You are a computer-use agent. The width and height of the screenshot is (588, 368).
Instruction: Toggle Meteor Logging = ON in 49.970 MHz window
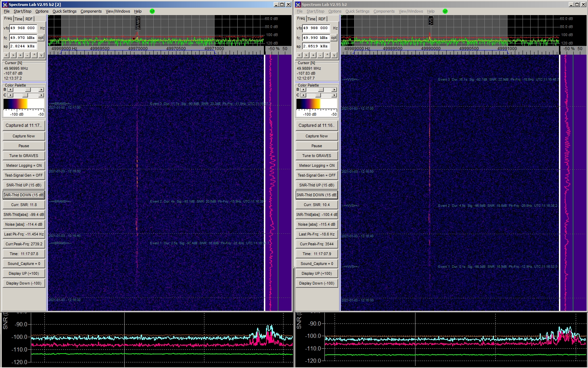click(24, 165)
